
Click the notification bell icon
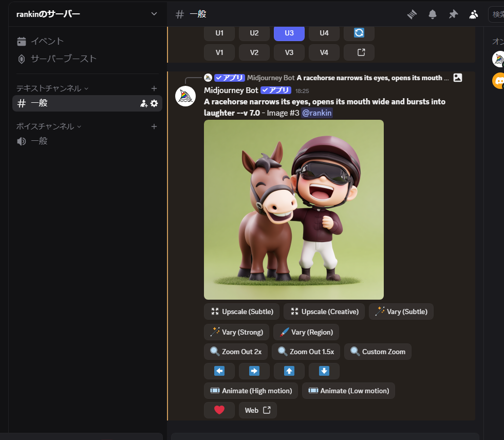[433, 14]
